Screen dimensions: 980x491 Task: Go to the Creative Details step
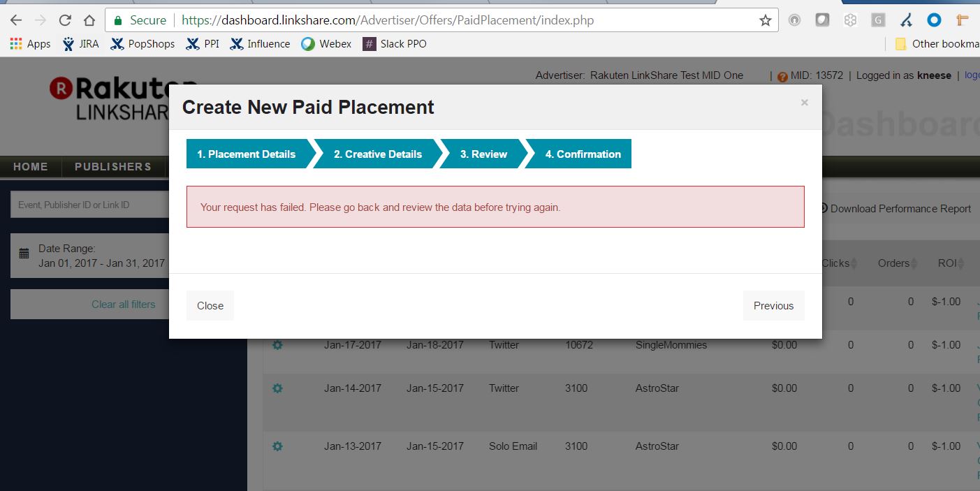[377, 154]
